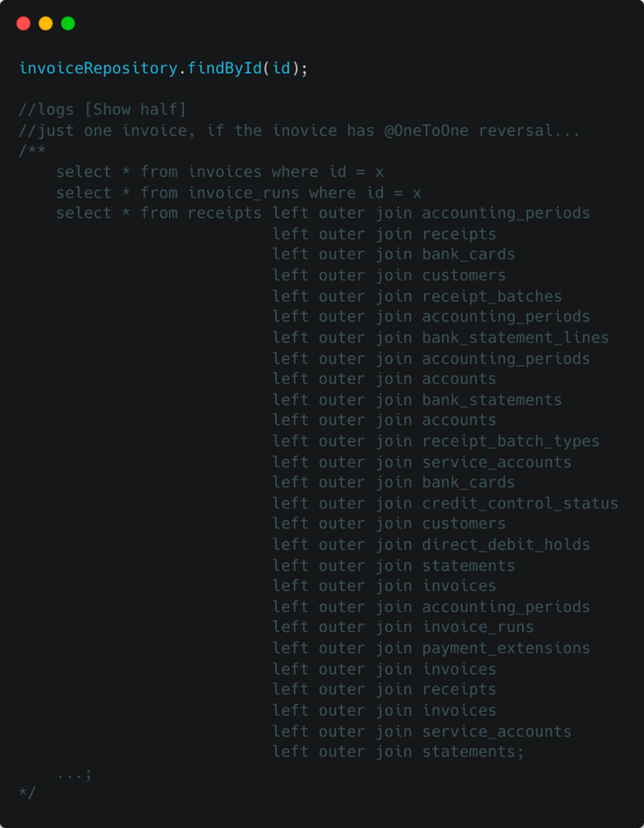Viewport: 644px width, 828px height.
Task: Select the direct_debit_holds table name
Action: [506, 544]
